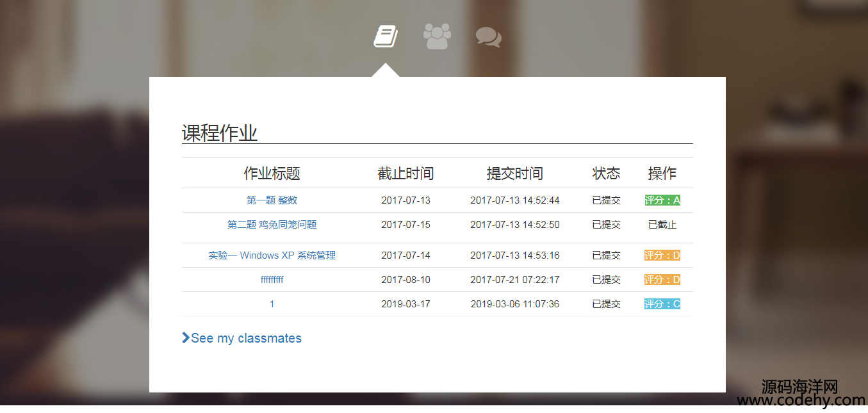868x413 pixels.
Task: Click submit time 2017-07-13 14:52:44
Action: (x=514, y=200)
